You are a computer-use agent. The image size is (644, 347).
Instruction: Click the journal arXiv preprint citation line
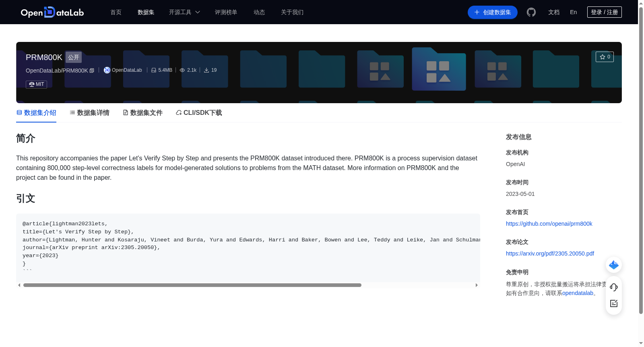point(91,247)
